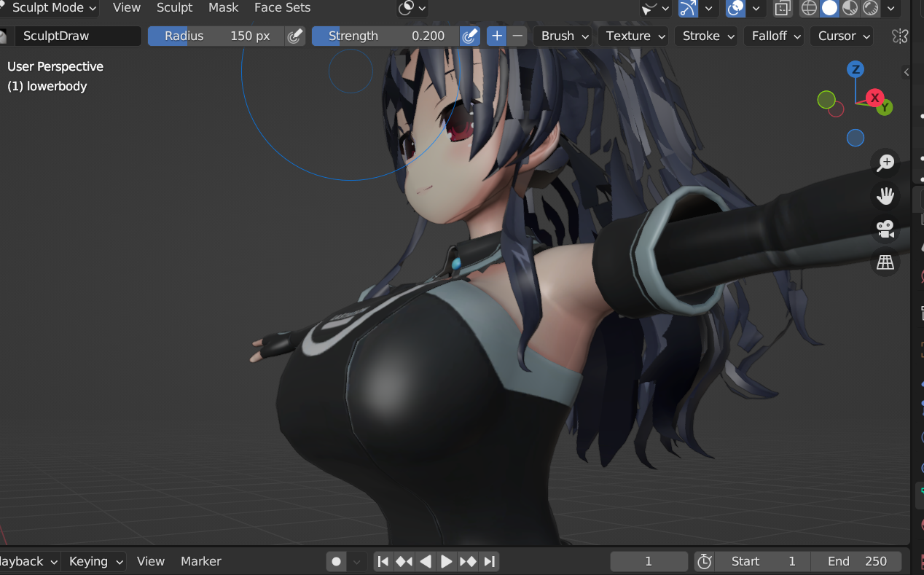Open the viewport shading pie dropdown
The image size is (924, 575).
click(x=412, y=8)
